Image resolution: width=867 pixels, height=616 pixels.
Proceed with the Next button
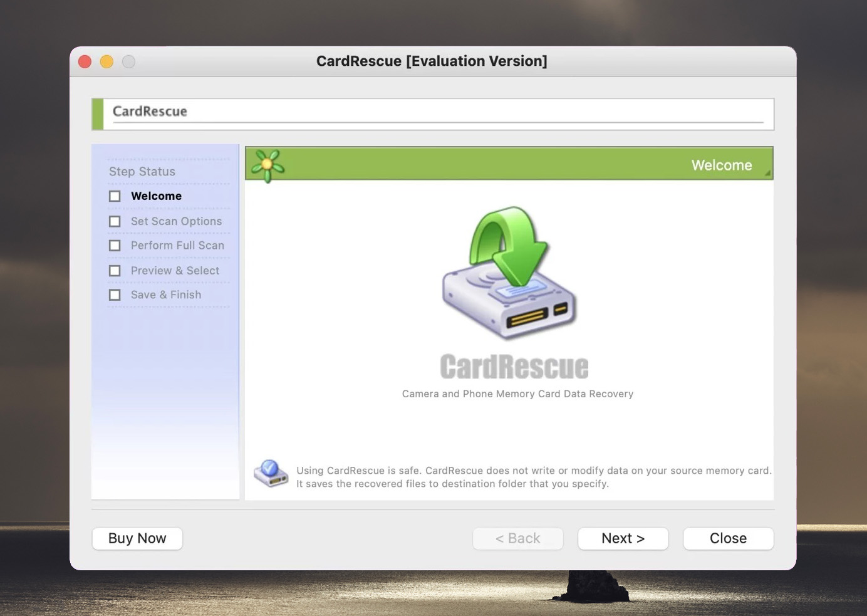[x=623, y=538]
